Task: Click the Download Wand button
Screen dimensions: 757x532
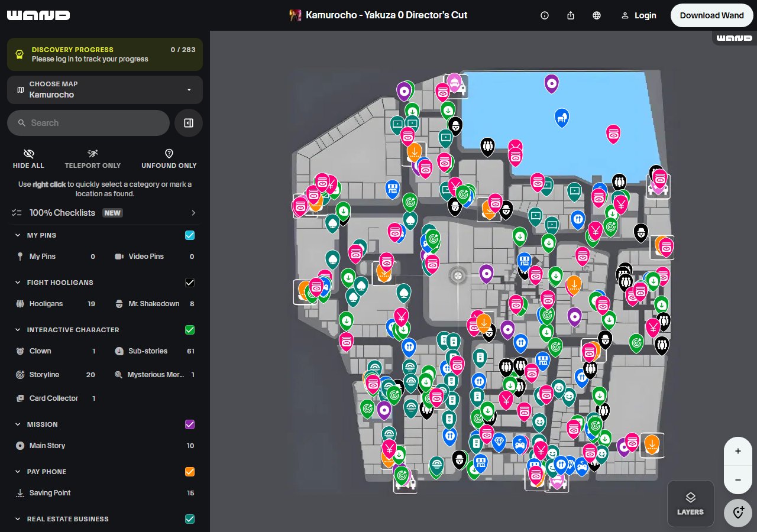Action: click(x=711, y=15)
